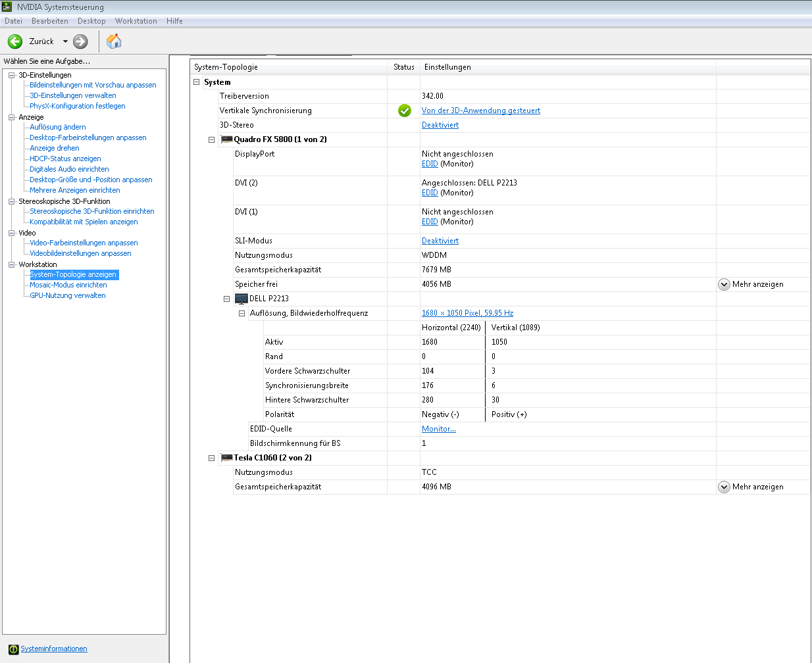Viewport: 812px width, 663px height.
Task: Open the Hilfe menu
Action: 174,21
